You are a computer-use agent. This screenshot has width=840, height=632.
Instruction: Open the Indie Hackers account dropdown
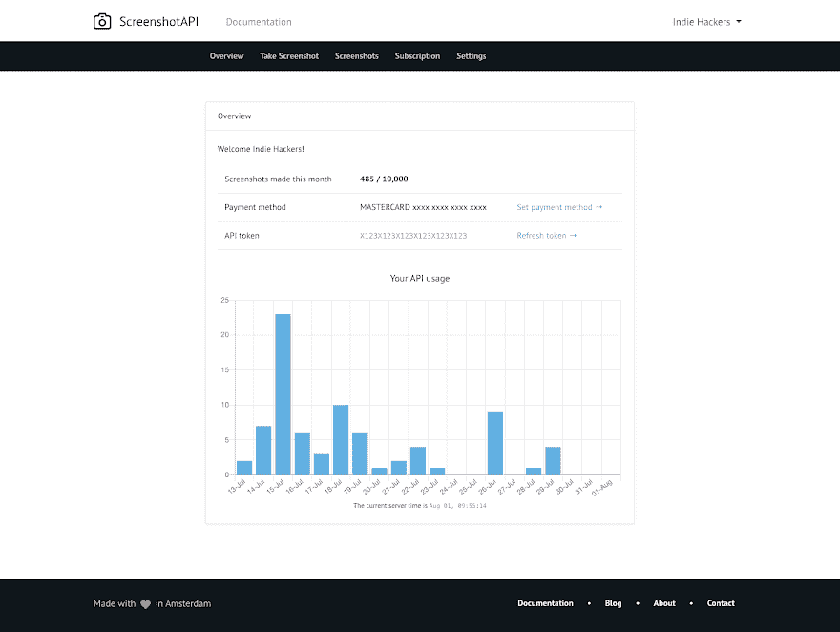[706, 22]
